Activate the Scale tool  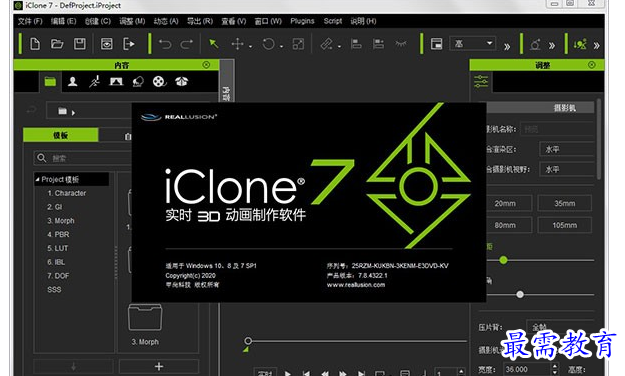[298, 44]
